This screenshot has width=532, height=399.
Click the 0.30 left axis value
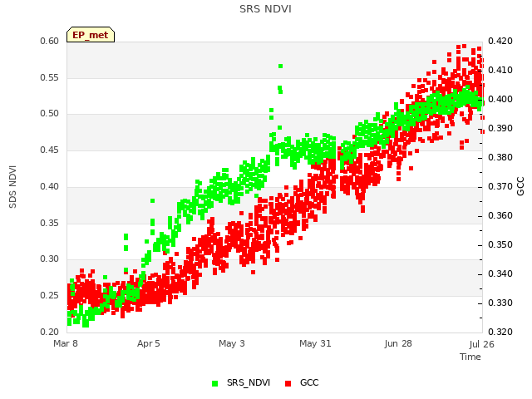[50, 259]
